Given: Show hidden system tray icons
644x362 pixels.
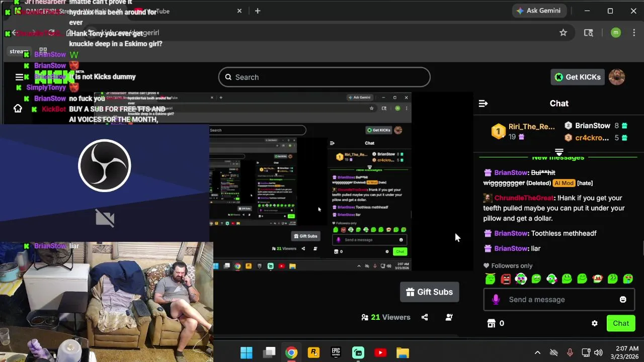Looking at the screenshot, I should coord(537,352).
